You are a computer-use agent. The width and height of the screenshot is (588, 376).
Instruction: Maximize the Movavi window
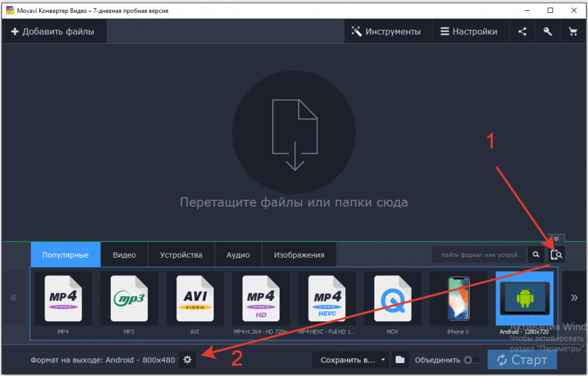[551, 11]
